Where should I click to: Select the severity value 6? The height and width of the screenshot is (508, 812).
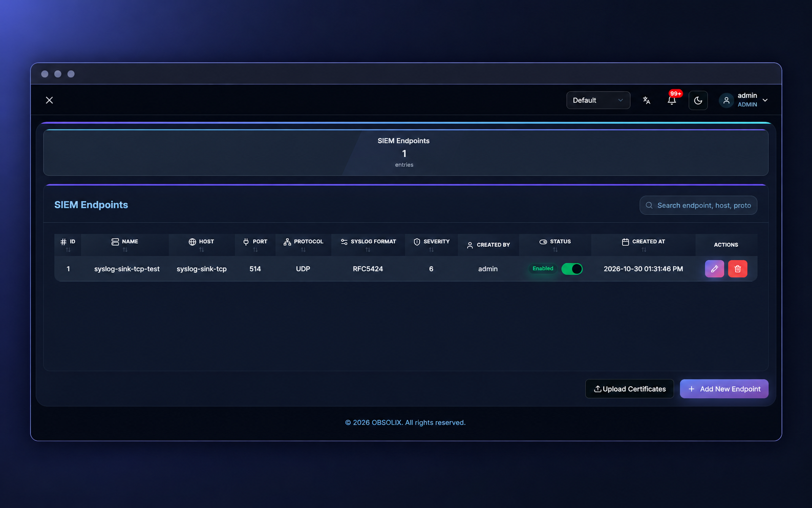pyautogui.click(x=431, y=269)
